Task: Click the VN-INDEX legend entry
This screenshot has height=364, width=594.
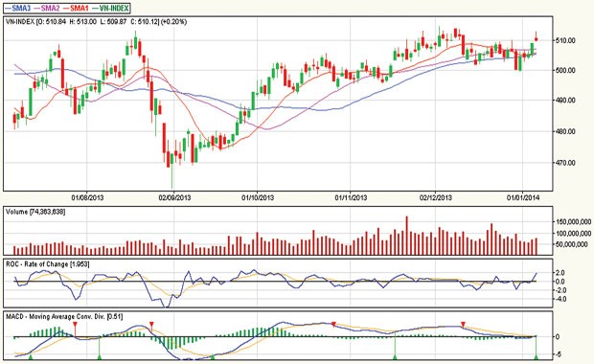Action: tap(110, 8)
